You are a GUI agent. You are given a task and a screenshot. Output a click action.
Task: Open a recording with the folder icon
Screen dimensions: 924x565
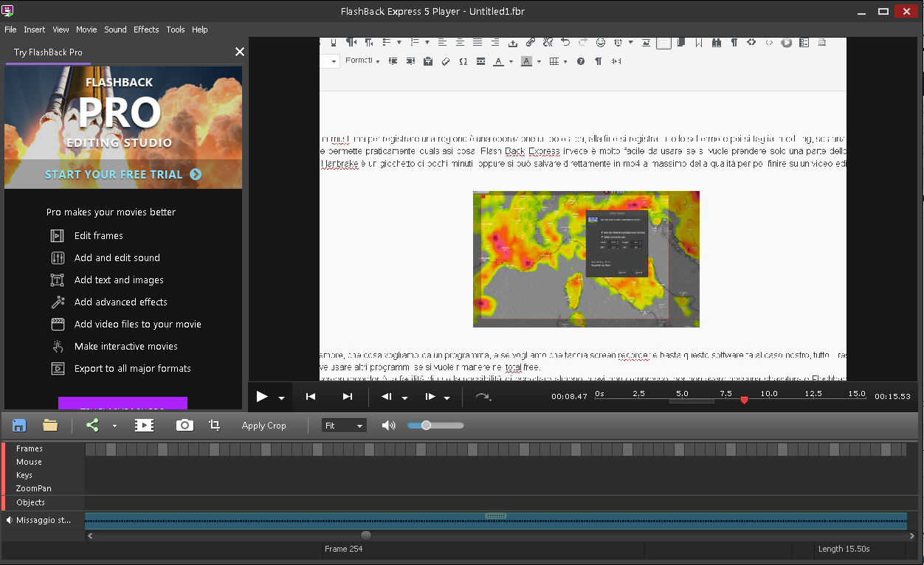click(x=50, y=426)
